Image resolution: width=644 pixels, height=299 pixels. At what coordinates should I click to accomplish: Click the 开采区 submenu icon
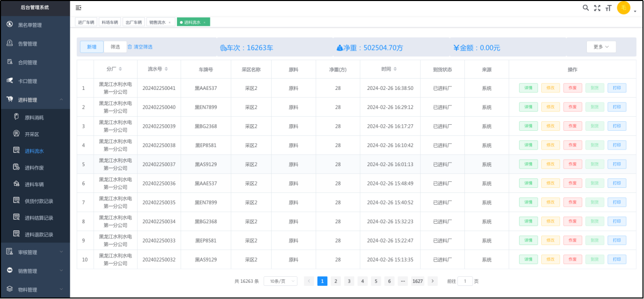[16, 134]
